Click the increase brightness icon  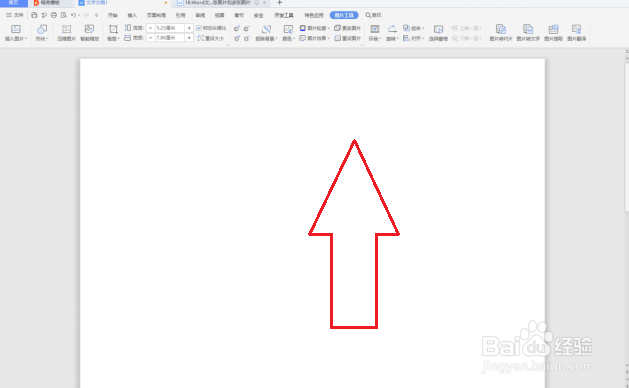pos(237,39)
